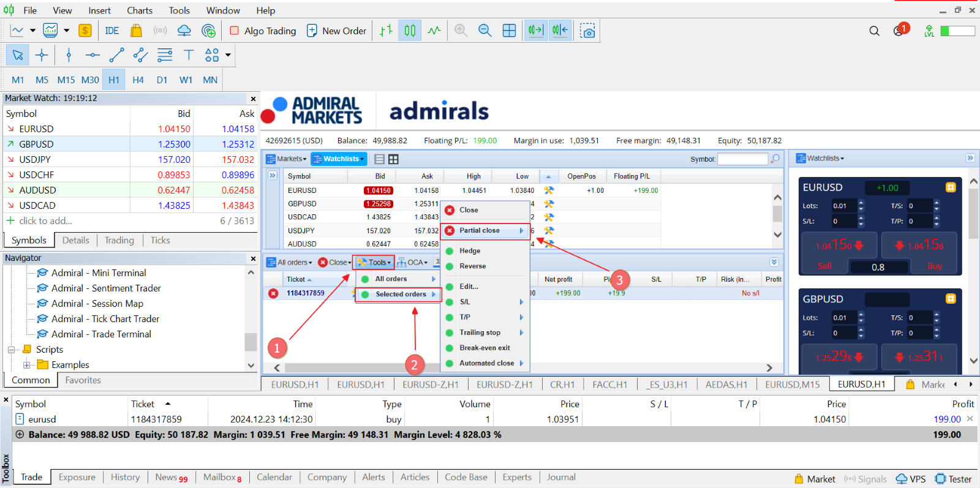This screenshot has width=980, height=488.
Task: Open the MetaEditor IDE icon
Action: [x=112, y=31]
